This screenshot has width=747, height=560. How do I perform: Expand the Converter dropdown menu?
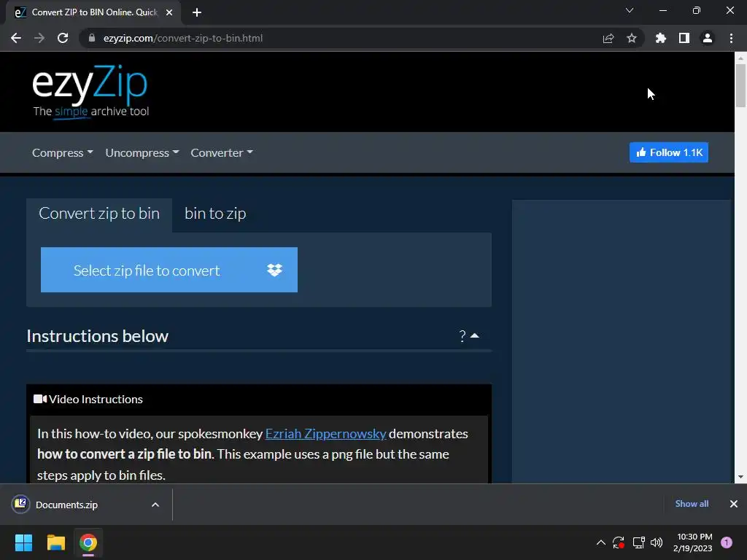coord(222,153)
